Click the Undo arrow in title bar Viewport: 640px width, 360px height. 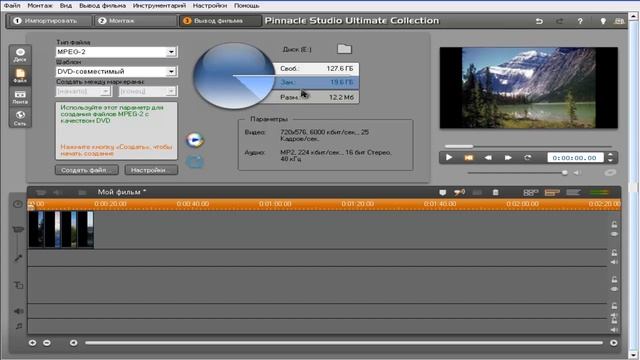pyautogui.click(x=539, y=21)
